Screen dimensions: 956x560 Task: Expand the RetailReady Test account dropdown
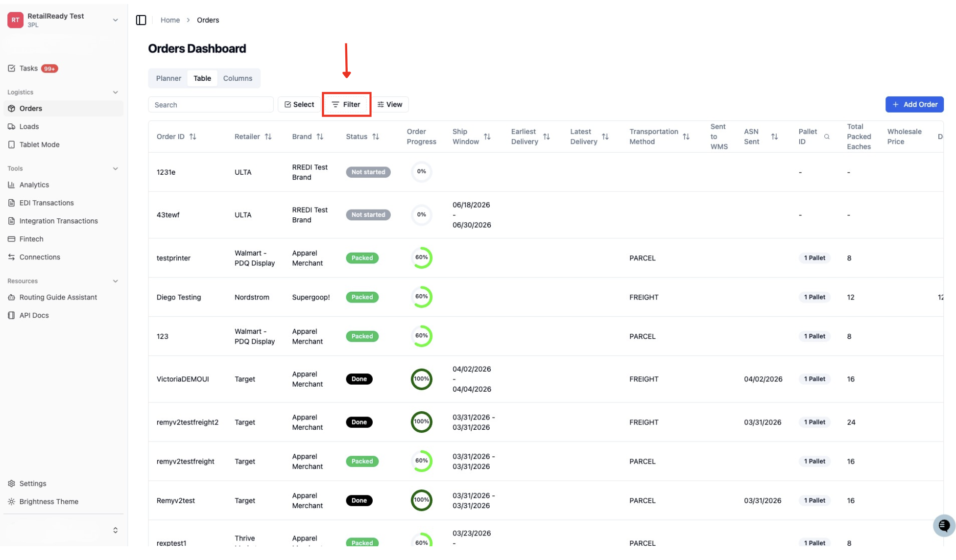tap(116, 20)
